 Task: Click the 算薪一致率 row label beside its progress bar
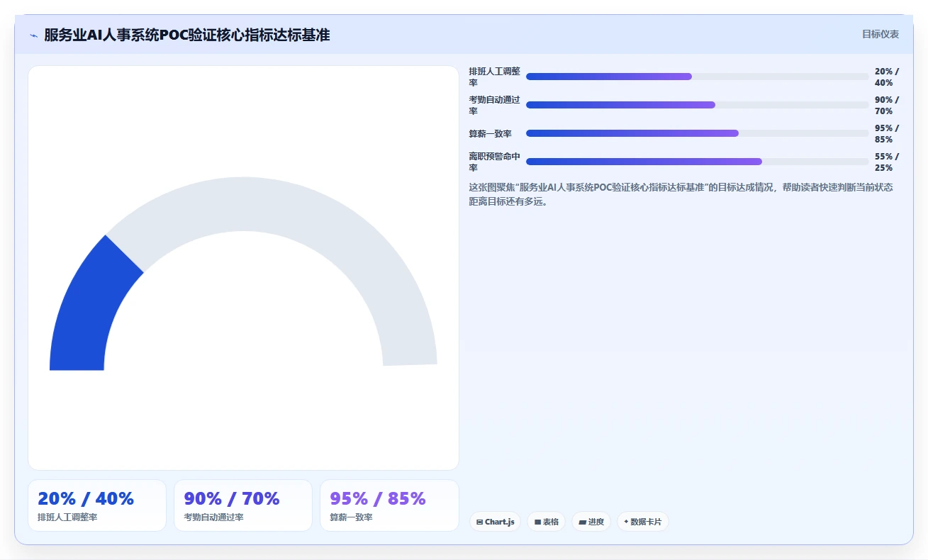[x=490, y=134]
